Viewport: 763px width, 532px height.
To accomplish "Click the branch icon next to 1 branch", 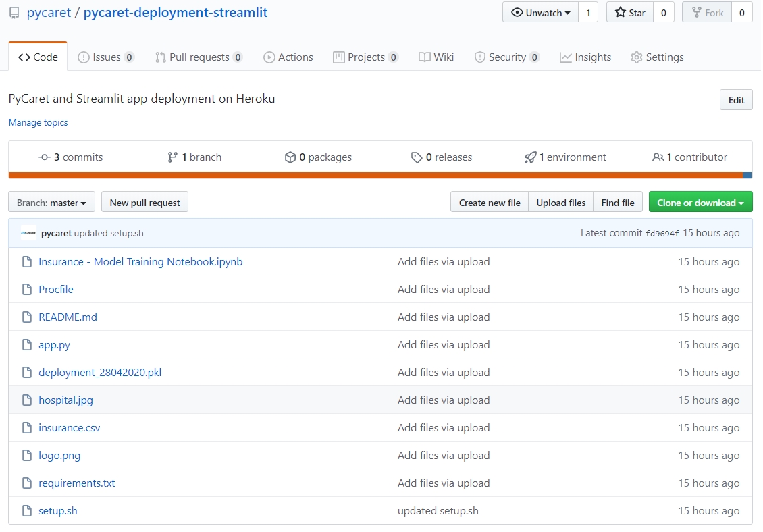I will point(173,157).
